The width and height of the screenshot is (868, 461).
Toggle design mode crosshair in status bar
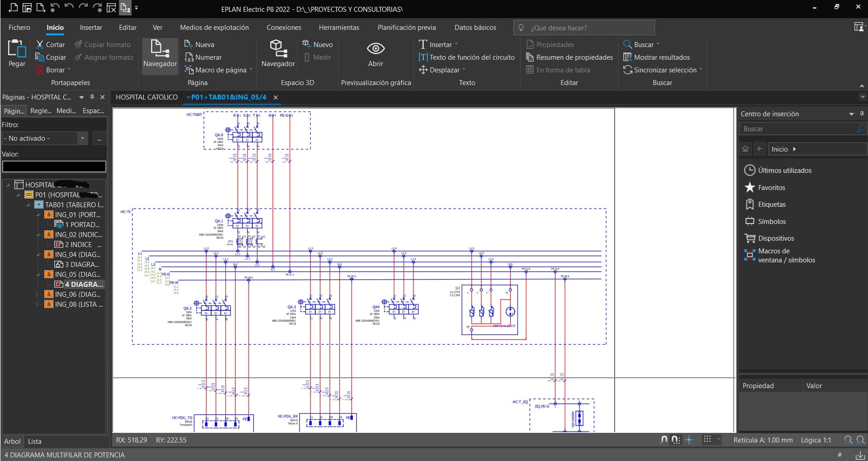click(x=689, y=440)
